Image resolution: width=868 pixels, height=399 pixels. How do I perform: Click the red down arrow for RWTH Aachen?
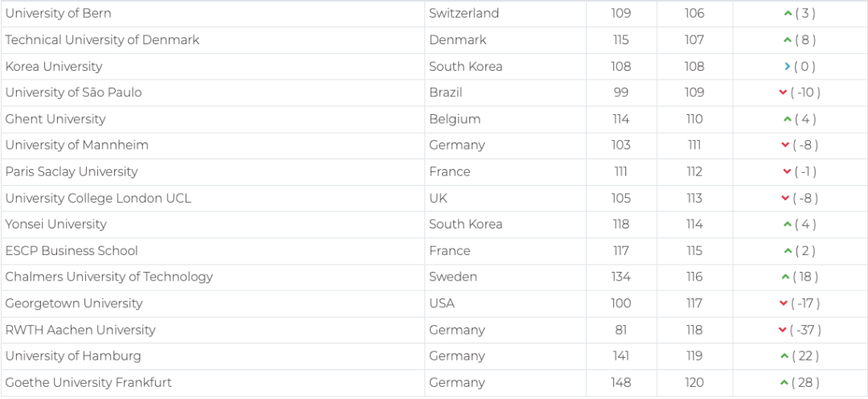(x=783, y=330)
